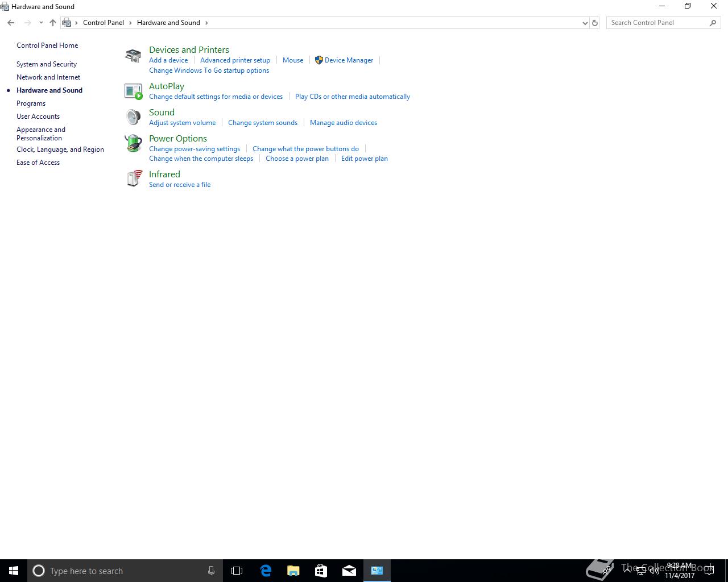728x582 pixels.
Task: Open the Infrared heading
Action: coord(164,174)
